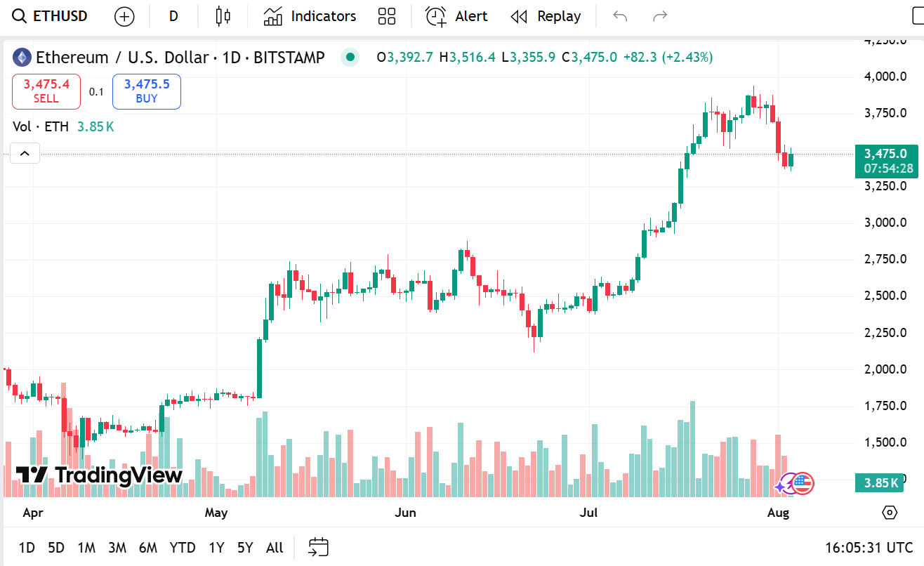The width and height of the screenshot is (924, 566).
Task: Open the go-to-date calendar icon
Action: (x=319, y=547)
